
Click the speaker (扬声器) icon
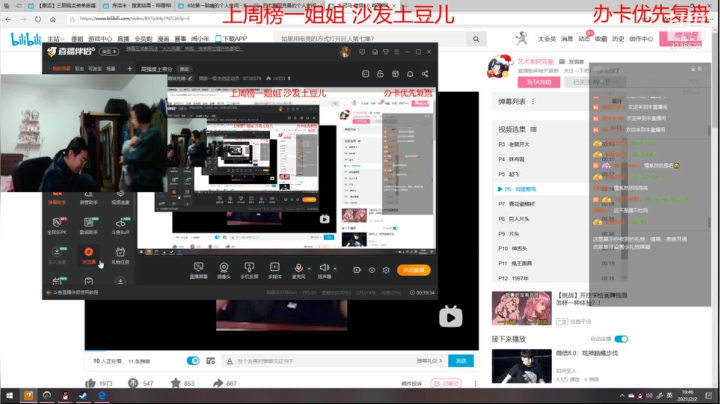point(324,270)
